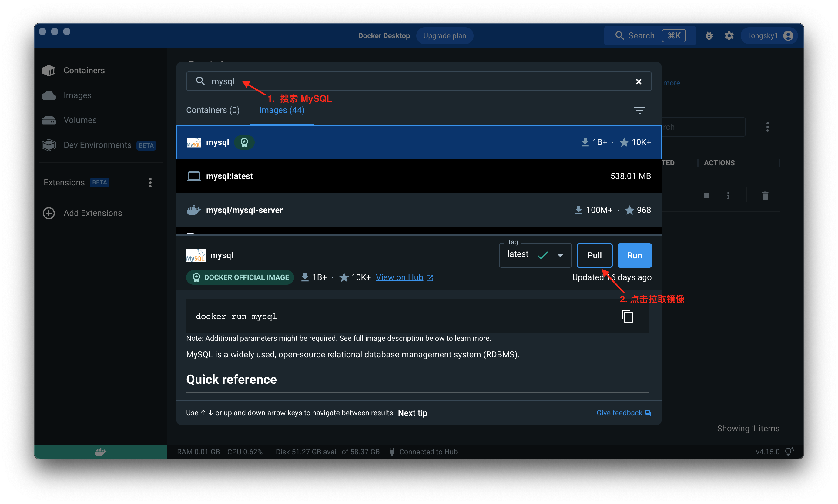Screen dimensions: 838x504
Task: Open the three-dot menu beside background search box
Action: [768, 127]
